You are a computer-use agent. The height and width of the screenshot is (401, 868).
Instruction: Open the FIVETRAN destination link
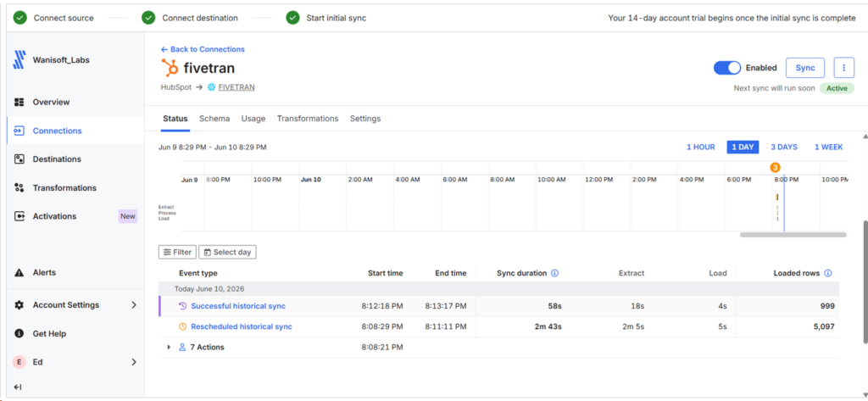(236, 87)
